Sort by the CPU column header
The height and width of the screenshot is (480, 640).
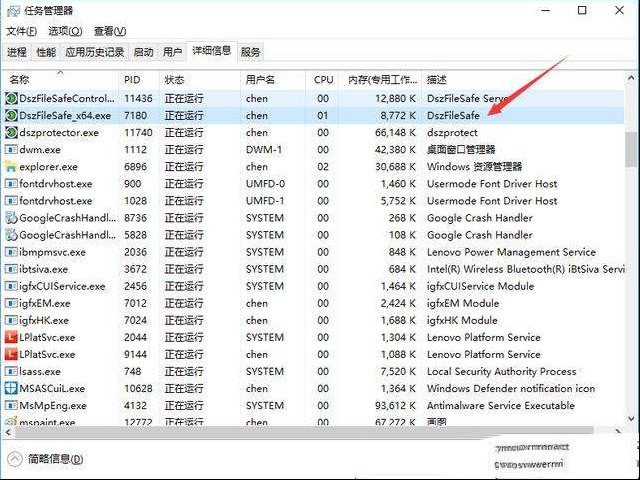click(322, 80)
